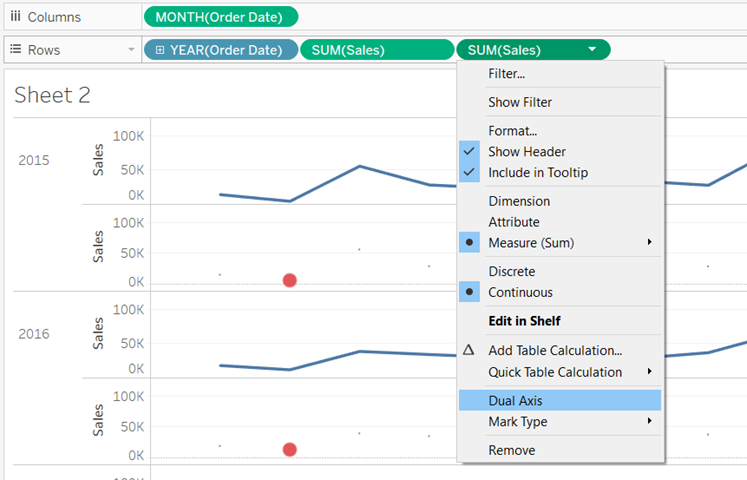Expand the Mark Type submenu

(x=650, y=421)
